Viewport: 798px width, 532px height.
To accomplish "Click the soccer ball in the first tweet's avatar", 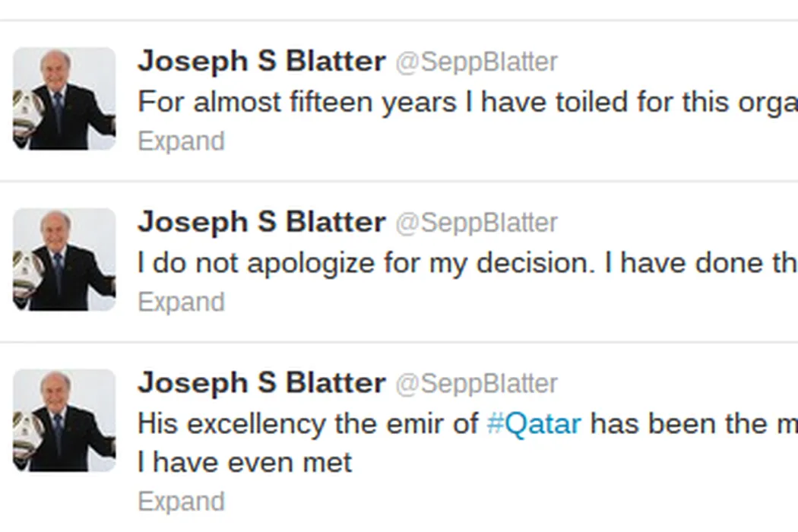I will tap(26, 110).
